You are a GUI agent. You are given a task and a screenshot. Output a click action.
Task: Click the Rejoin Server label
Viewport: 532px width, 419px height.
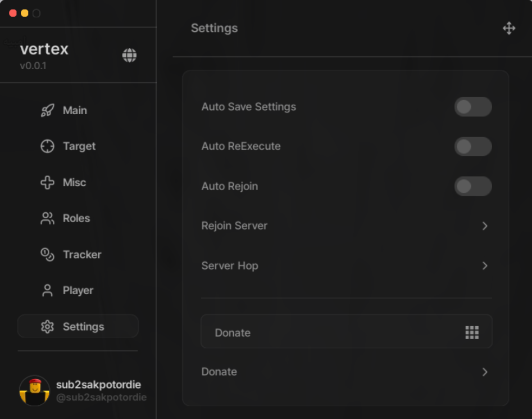tap(234, 226)
